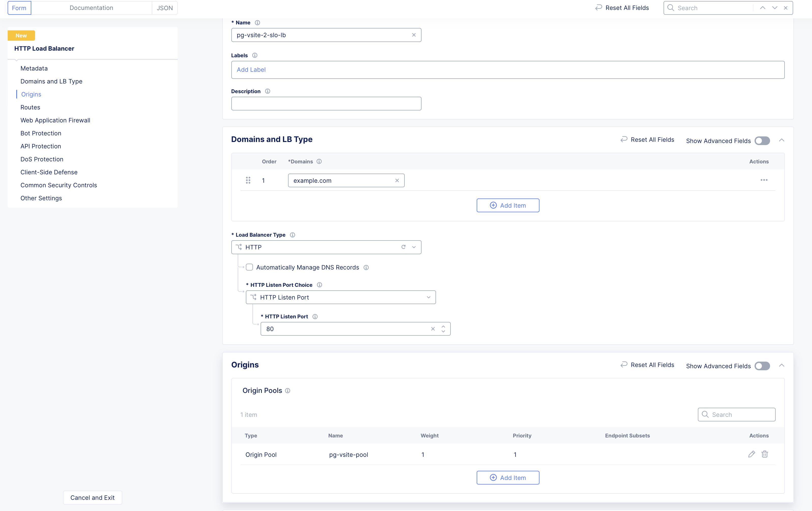Screen dimensions: 812x511
Task: Open the three-dot actions menu for example.com domain
Action: [764, 180]
